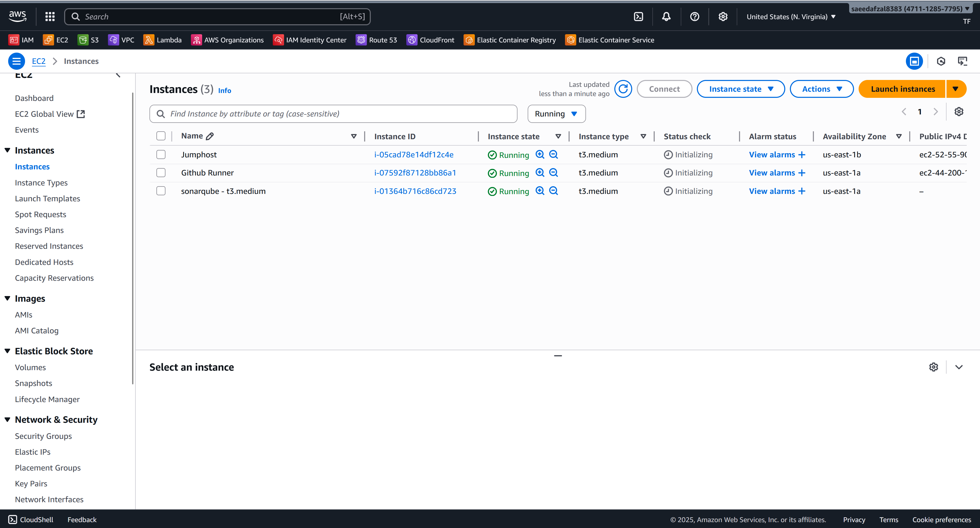Open instance i-05cad78e14df12c4e details link
This screenshot has height=528, width=980.
[414, 155]
